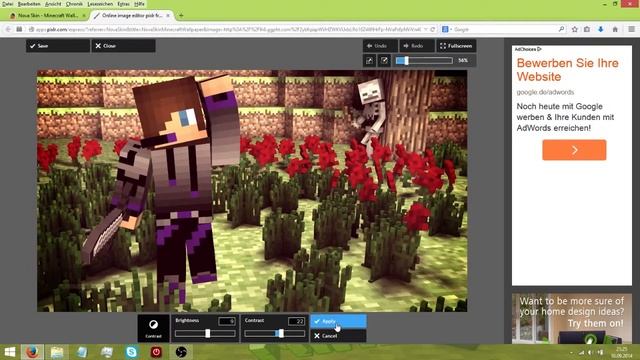Click the search magnifier icon
This screenshot has width=640, height=360.
[561, 29]
